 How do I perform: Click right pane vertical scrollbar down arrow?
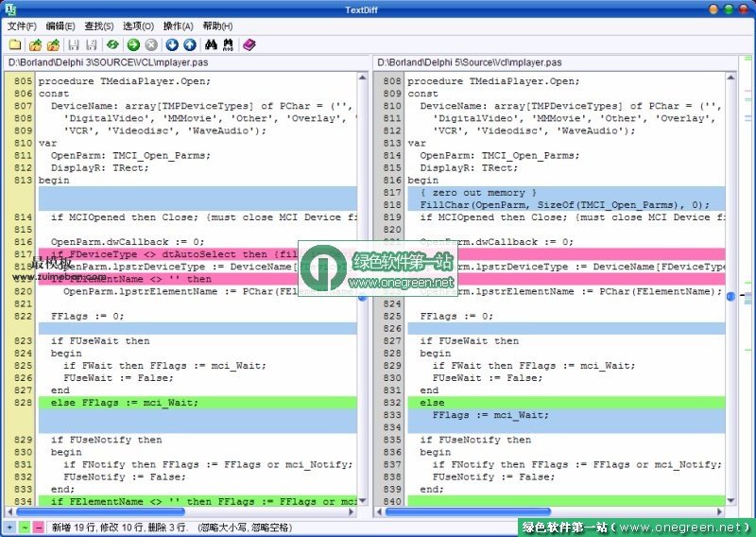730,501
